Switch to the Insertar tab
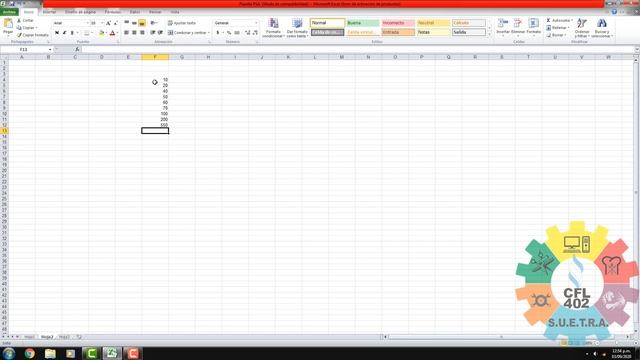This screenshot has width=640, height=360. pos(49,12)
